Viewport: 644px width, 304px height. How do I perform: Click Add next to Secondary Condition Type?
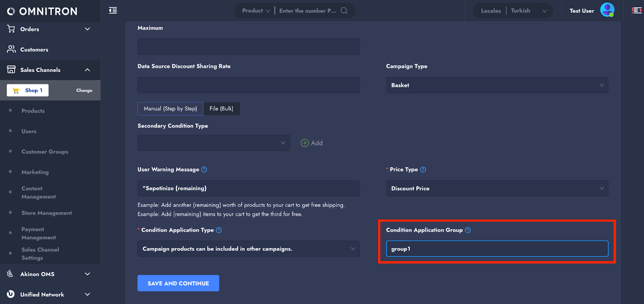[x=312, y=143]
